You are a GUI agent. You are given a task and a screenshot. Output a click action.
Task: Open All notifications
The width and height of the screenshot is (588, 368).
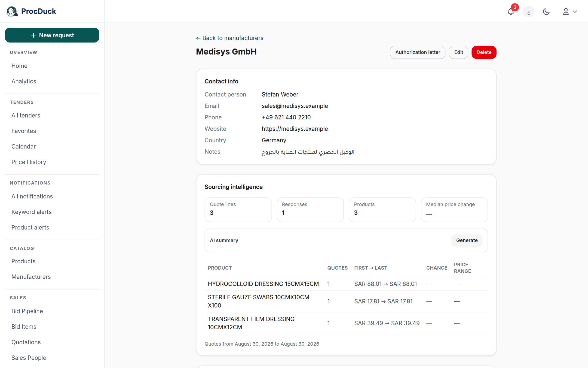pyautogui.click(x=32, y=196)
